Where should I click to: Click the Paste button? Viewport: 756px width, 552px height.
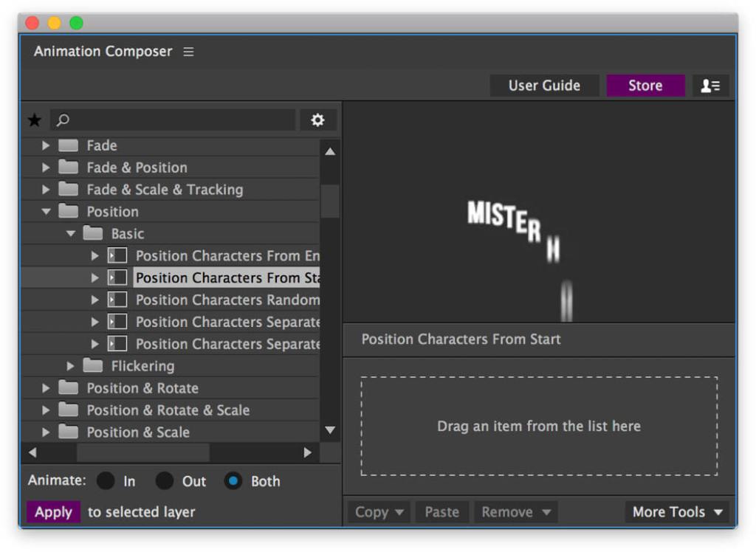pyautogui.click(x=441, y=512)
